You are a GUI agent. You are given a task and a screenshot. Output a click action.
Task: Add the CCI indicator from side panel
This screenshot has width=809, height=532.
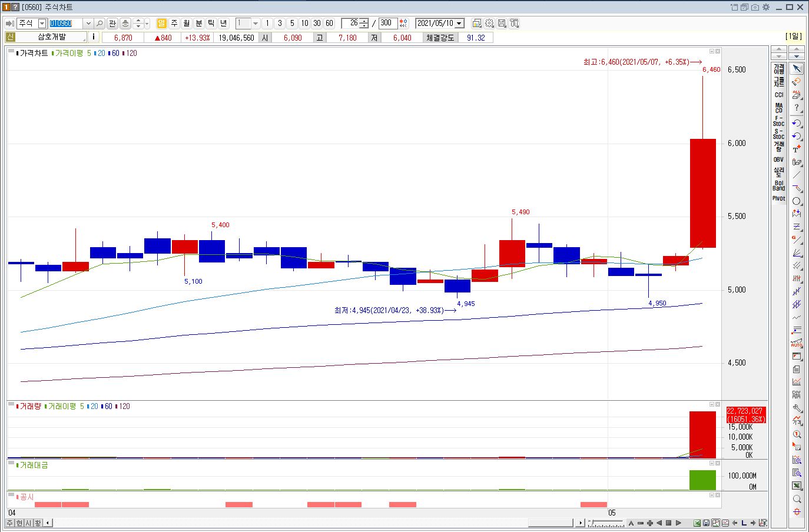779,95
